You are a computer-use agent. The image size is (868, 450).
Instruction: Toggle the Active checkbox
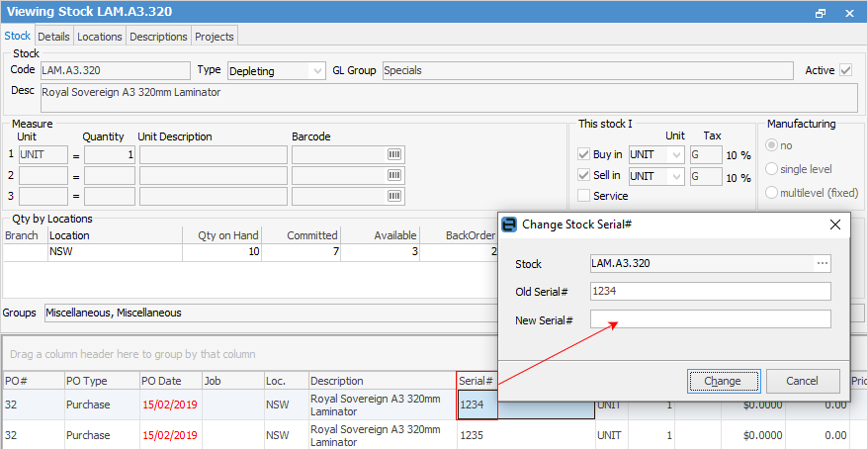tap(845, 70)
